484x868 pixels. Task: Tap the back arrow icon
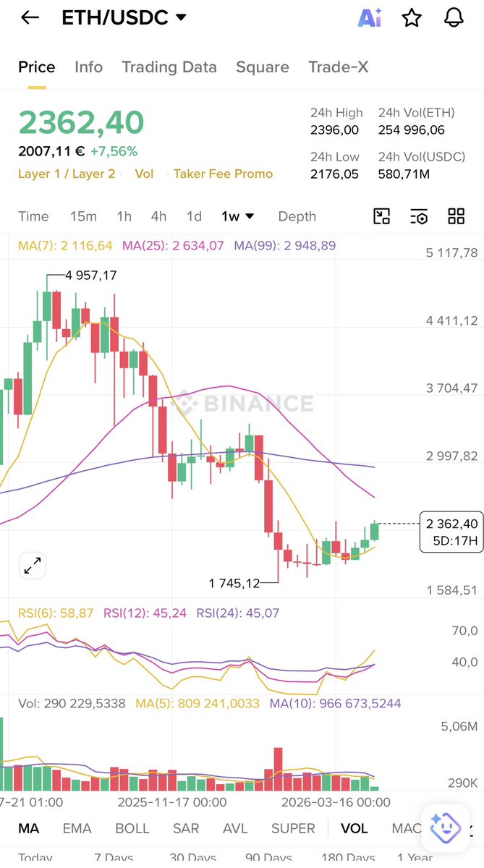coord(30,18)
